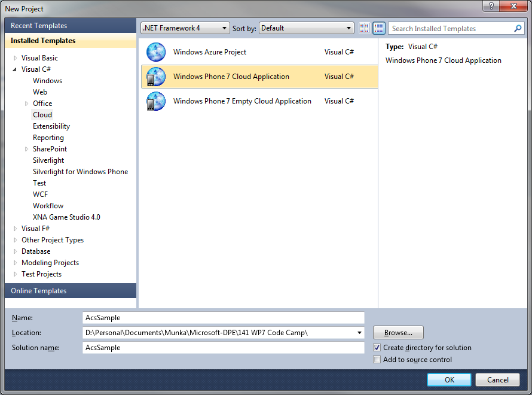Select Windows Azure Project template name
The height and width of the screenshot is (395, 532).
point(210,52)
